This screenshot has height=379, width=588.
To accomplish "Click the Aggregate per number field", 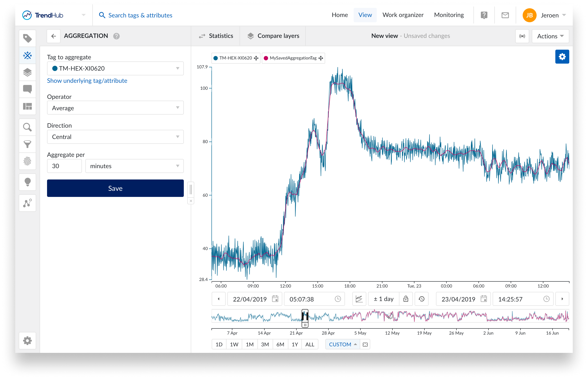I will pyautogui.click(x=64, y=166).
